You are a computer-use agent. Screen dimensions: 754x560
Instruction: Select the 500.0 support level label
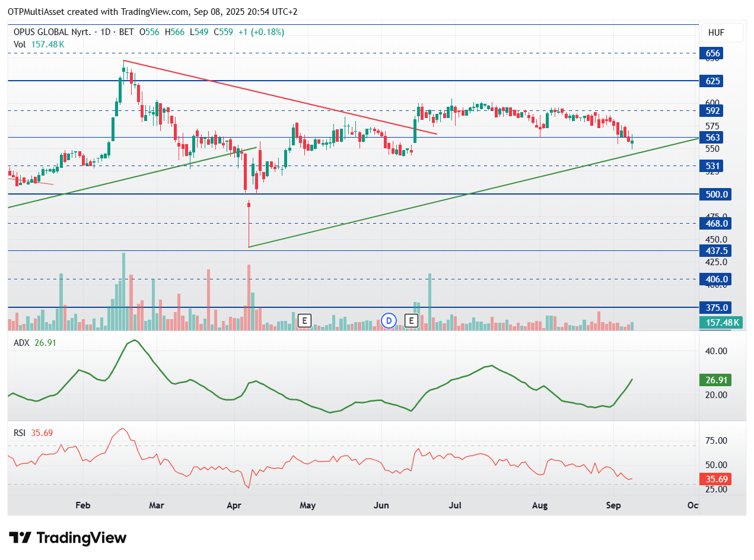715,195
